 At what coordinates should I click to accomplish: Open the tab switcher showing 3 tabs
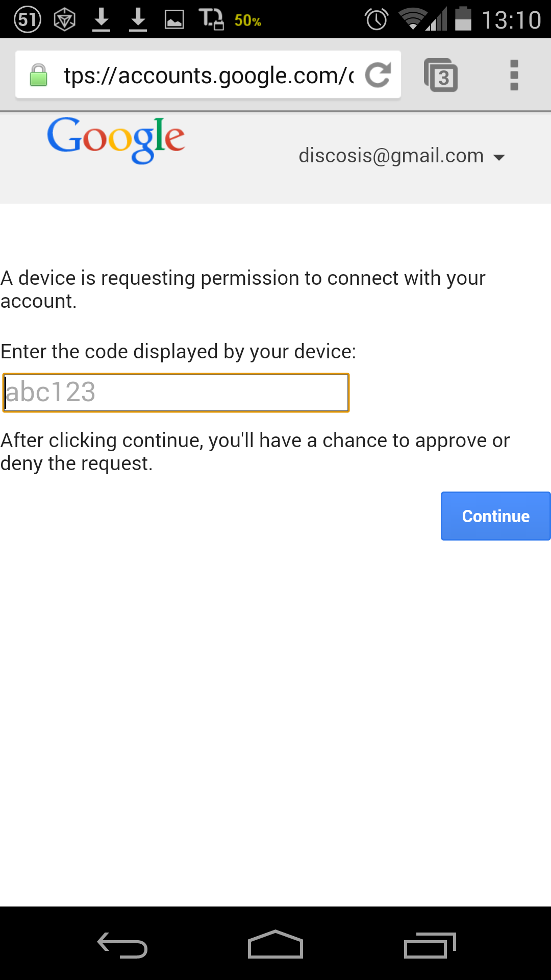[x=441, y=75]
